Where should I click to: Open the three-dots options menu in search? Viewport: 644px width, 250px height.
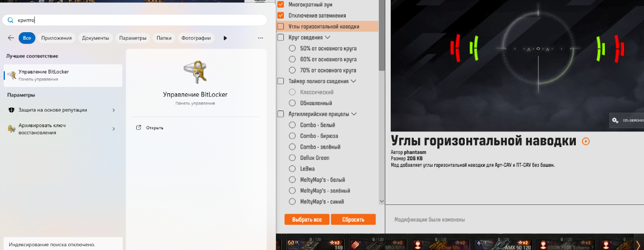click(x=260, y=38)
